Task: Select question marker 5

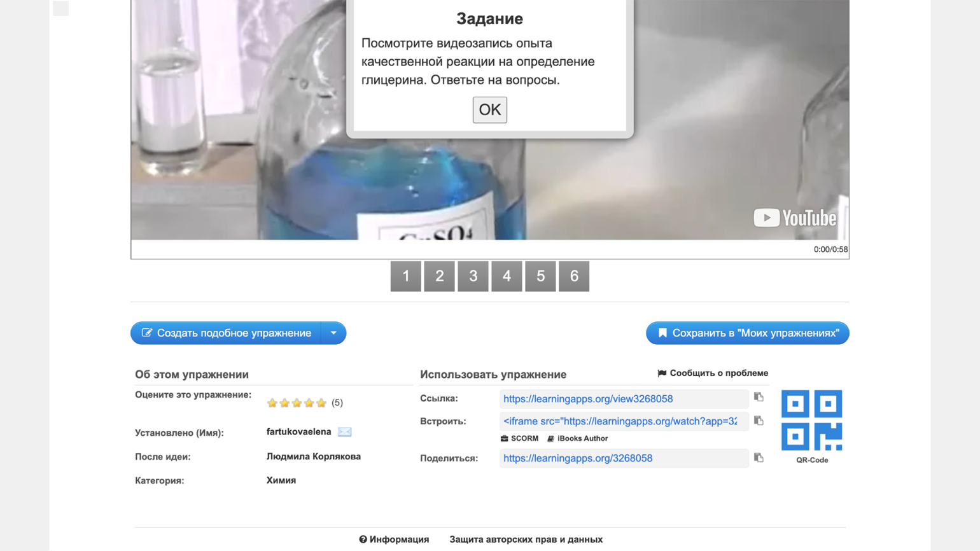Action: 540,276
